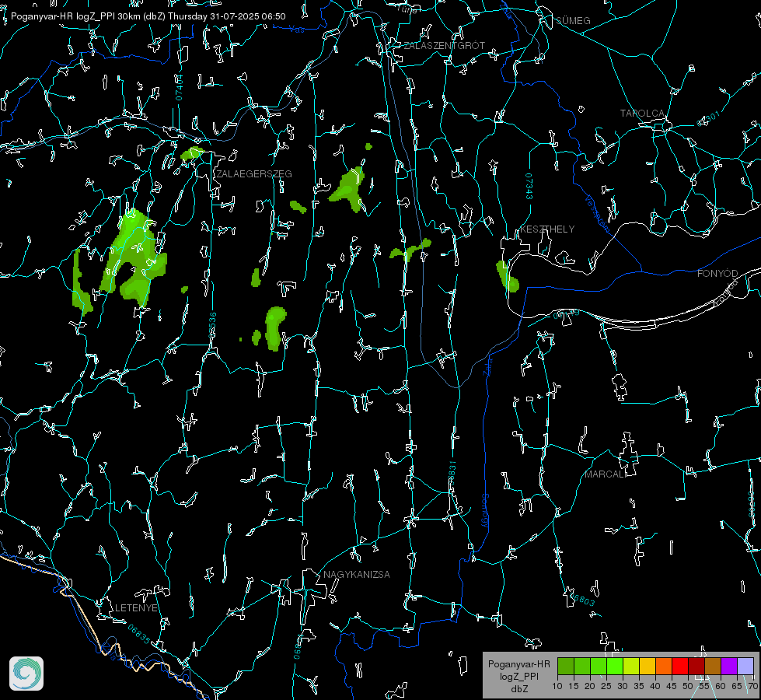Click the TAPOLCA town label
Screen dimensions: 761x700
(642, 114)
